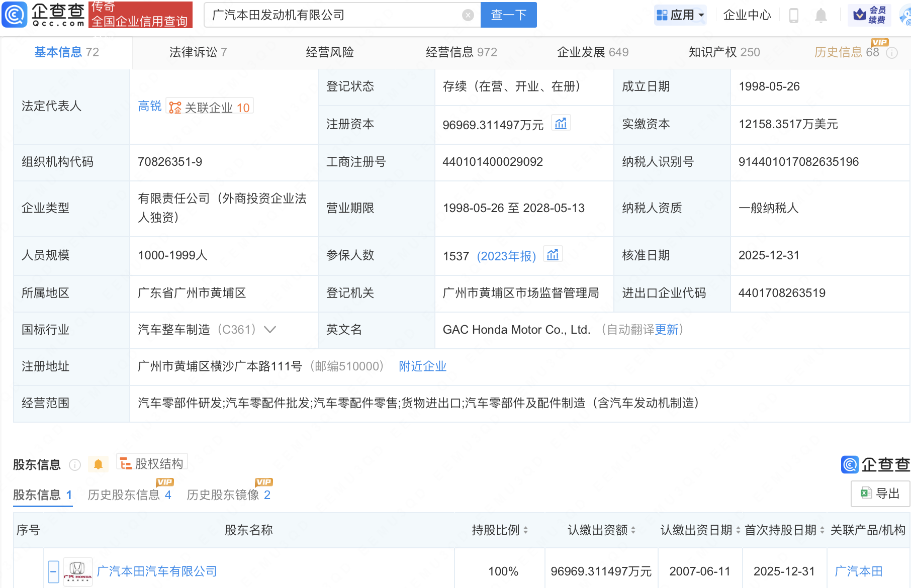Open the mobile phone app icon
911x588 pixels.
click(x=794, y=16)
